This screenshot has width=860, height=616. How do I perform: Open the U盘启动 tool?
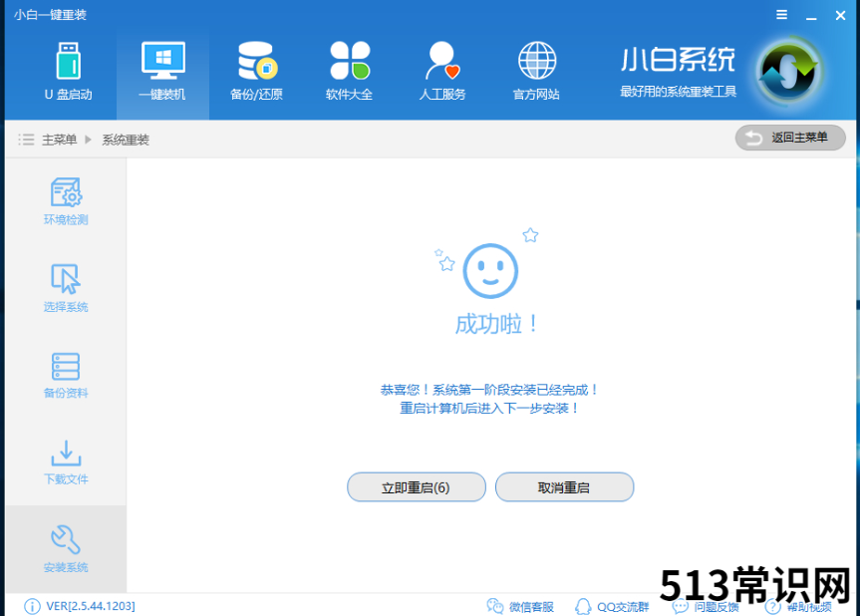tap(69, 72)
